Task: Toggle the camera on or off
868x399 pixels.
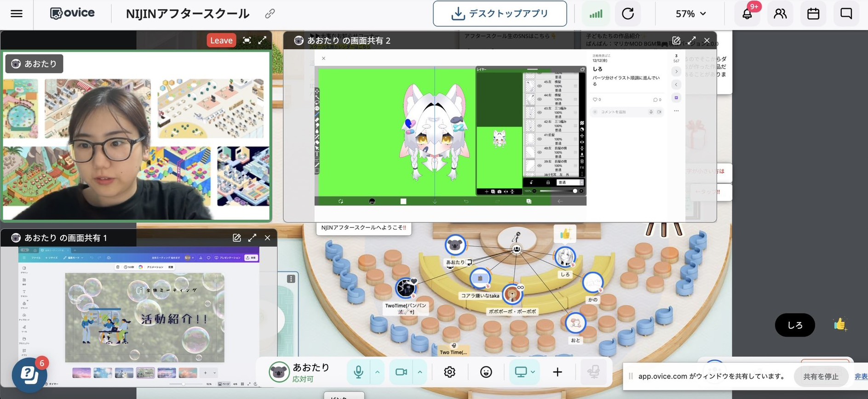Action: pos(401,372)
